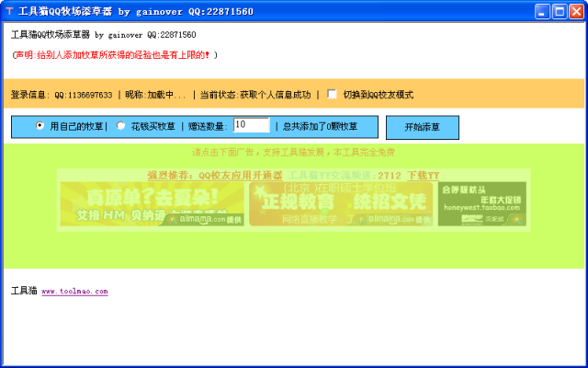This screenshot has width=588, height=368.
Task: Click the 请点击下面广告 support message text
Action: (293, 153)
